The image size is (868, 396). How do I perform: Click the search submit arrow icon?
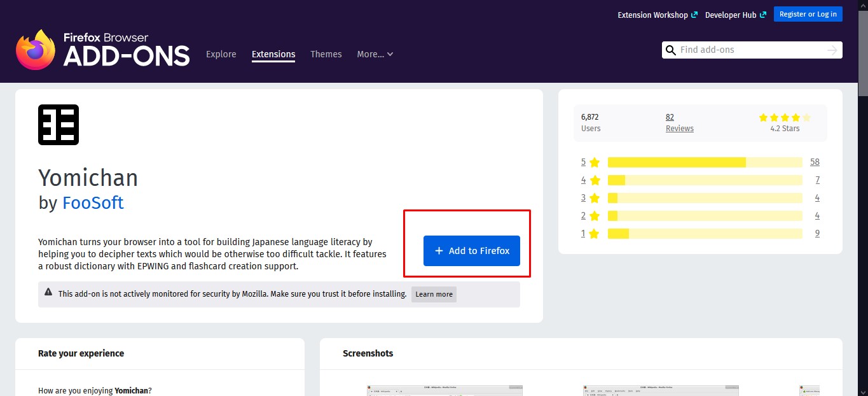tap(832, 50)
